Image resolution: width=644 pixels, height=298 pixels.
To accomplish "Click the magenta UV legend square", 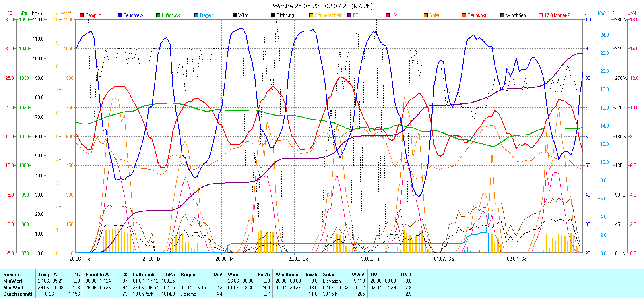I will (388, 15).
